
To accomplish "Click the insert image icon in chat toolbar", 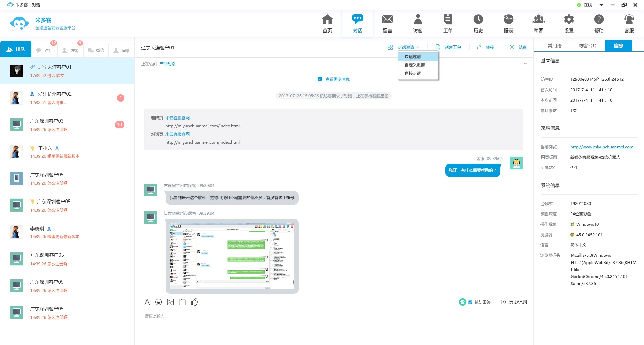I will pos(170,302).
